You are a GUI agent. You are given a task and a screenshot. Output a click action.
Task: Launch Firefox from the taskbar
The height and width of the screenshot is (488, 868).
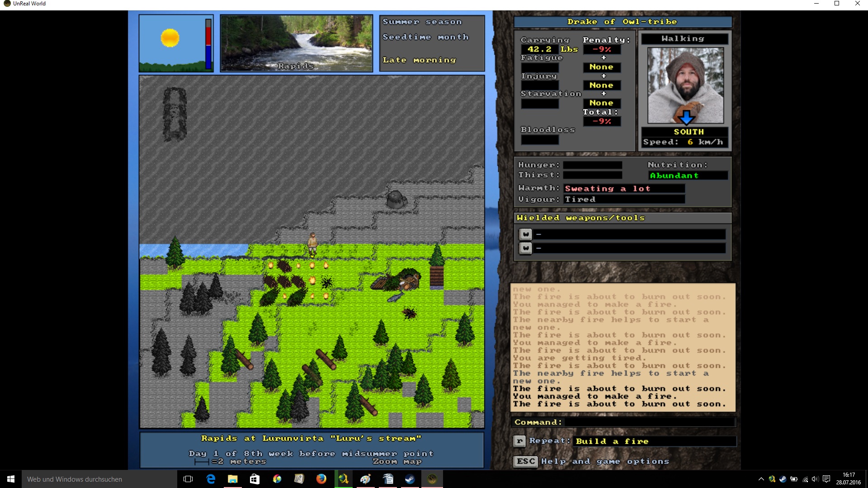(321, 479)
